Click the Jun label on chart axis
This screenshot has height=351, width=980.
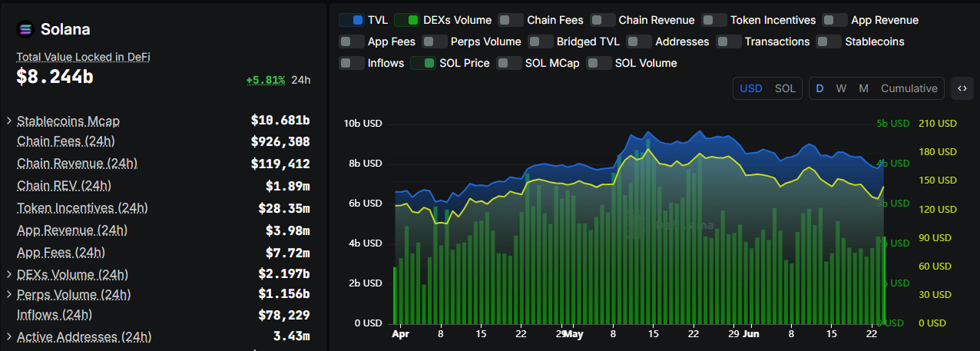[751, 334]
